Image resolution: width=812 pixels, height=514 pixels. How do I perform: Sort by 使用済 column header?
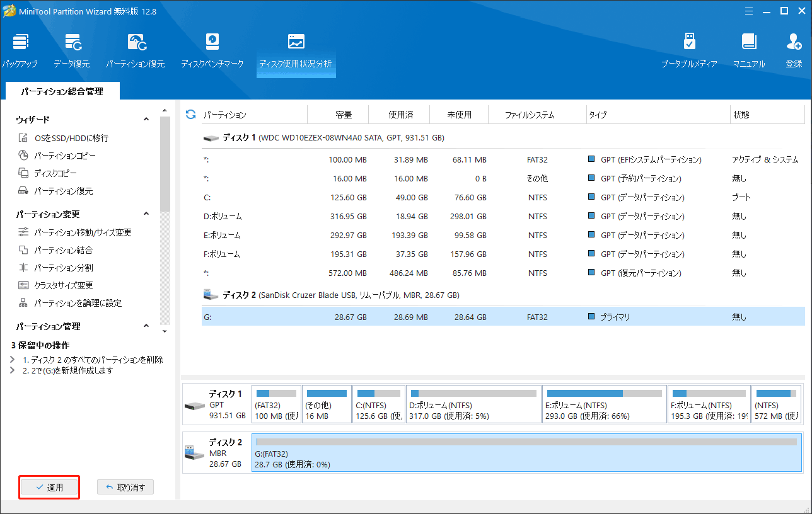(x=400, y=115)
